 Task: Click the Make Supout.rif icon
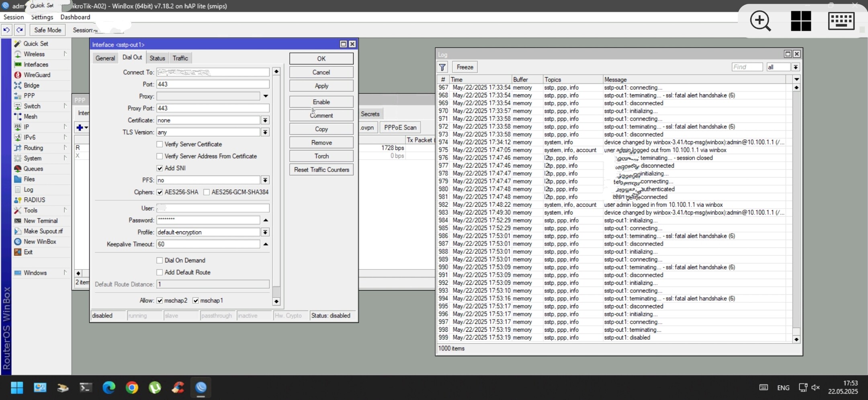18,231
